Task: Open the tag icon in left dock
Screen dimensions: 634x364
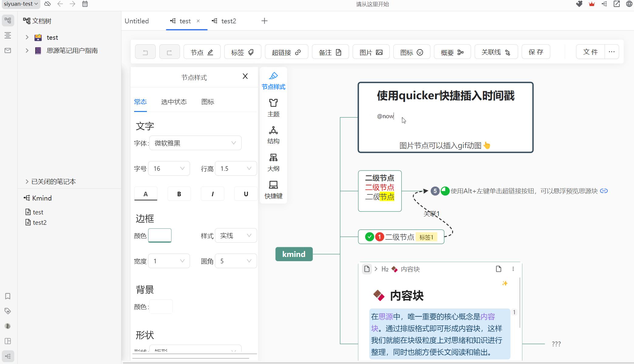Action: pos(8,311)
